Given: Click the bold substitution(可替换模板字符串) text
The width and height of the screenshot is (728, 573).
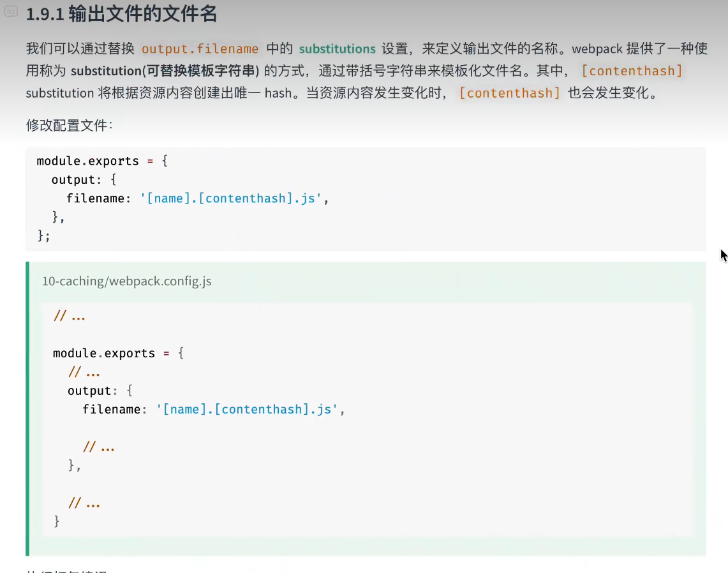Looking at the screenshot, I should 165,71.
